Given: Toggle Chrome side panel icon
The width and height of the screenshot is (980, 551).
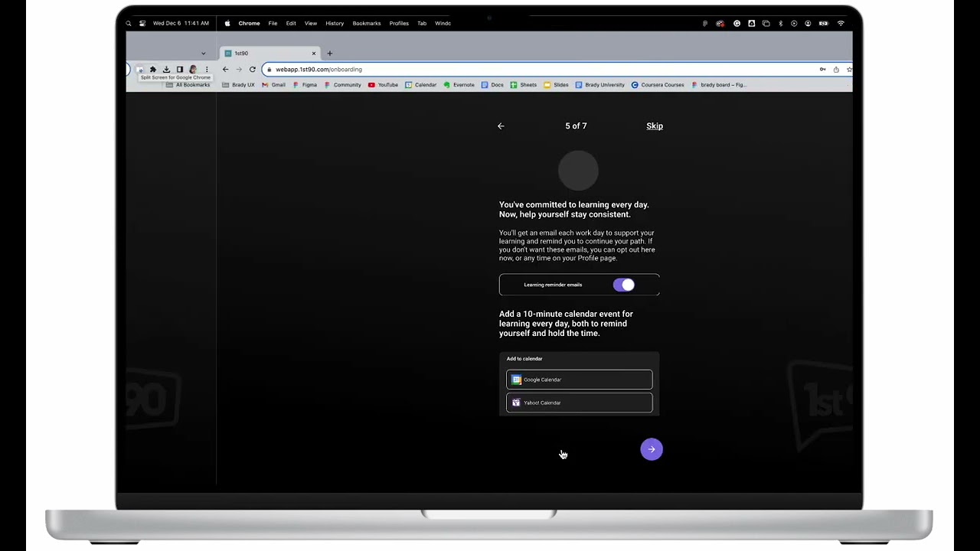Looking at the screenshot, I should click(x=180, y=70).
